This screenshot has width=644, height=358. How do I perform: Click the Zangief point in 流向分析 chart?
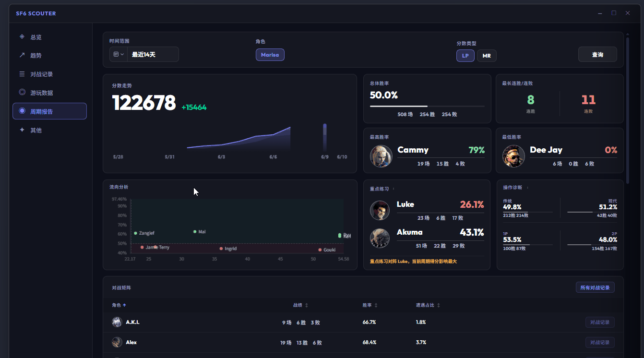point(136,233)
